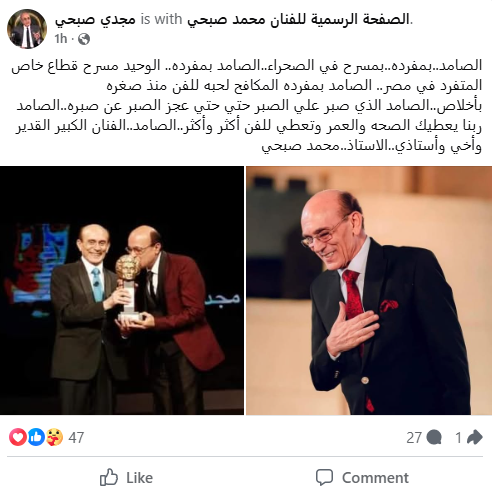Click the poster's profile picture

click(27, 29)
